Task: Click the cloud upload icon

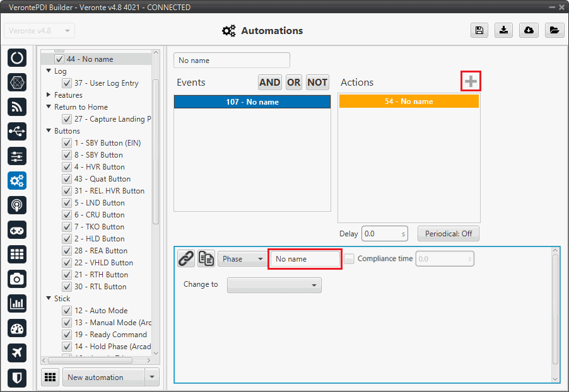Action: click(529, 30)
